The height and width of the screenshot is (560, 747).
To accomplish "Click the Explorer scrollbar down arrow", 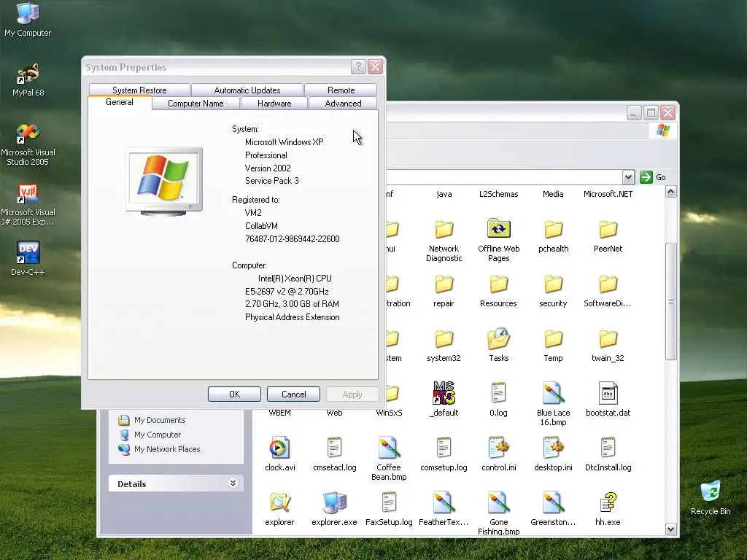I will tap(671, 529).
